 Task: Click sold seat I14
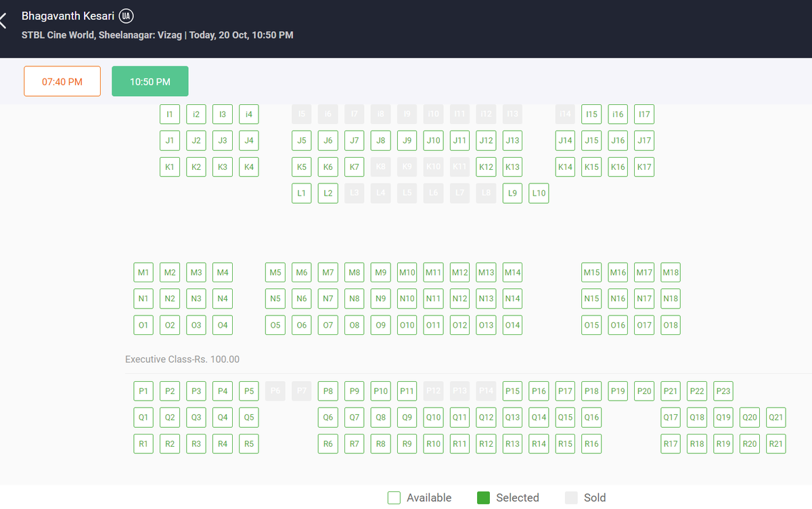pyautogui.click(x=565, y=114)
